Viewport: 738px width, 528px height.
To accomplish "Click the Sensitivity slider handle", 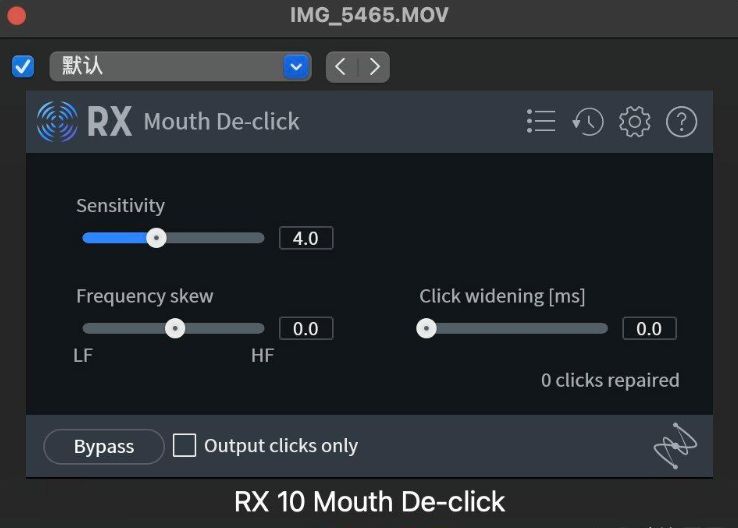I will 156,238.
